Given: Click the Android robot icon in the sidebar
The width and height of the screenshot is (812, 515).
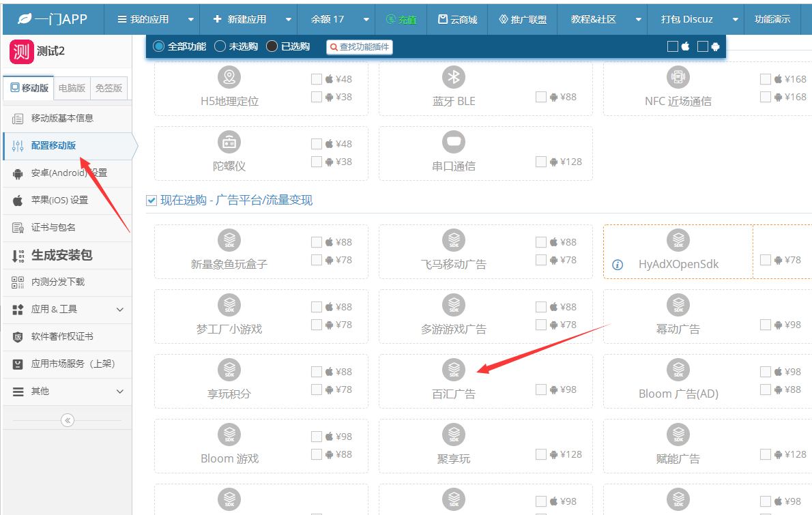Looking at the screenshot, I should [18, 173].
